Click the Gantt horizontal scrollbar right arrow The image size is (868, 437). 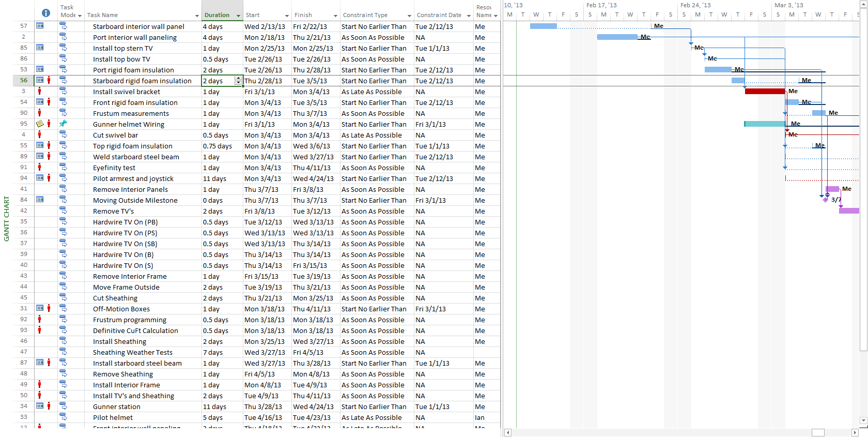tap(855, 432)
